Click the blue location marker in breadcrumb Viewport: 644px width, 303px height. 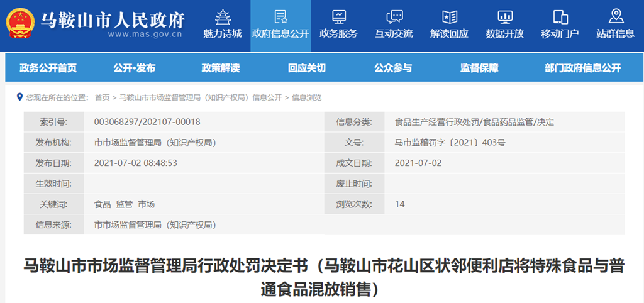click(x=19, y=97)
